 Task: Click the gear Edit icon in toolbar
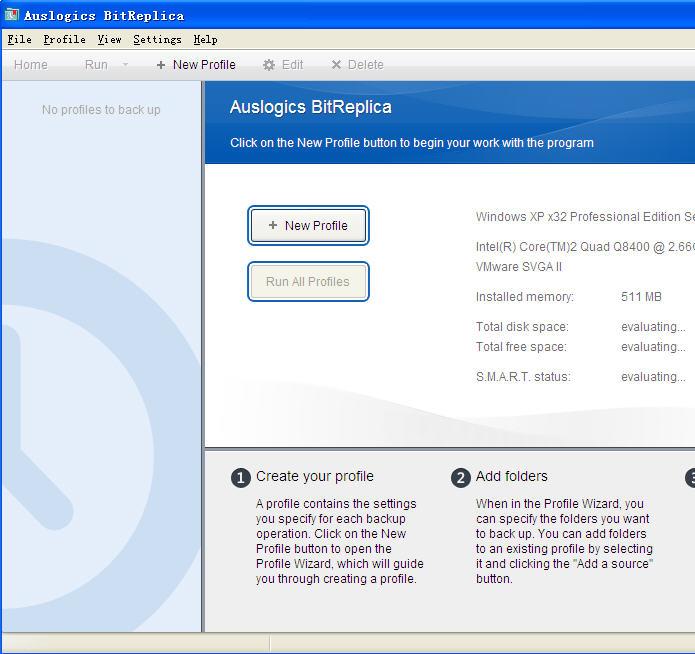point(269,65)
